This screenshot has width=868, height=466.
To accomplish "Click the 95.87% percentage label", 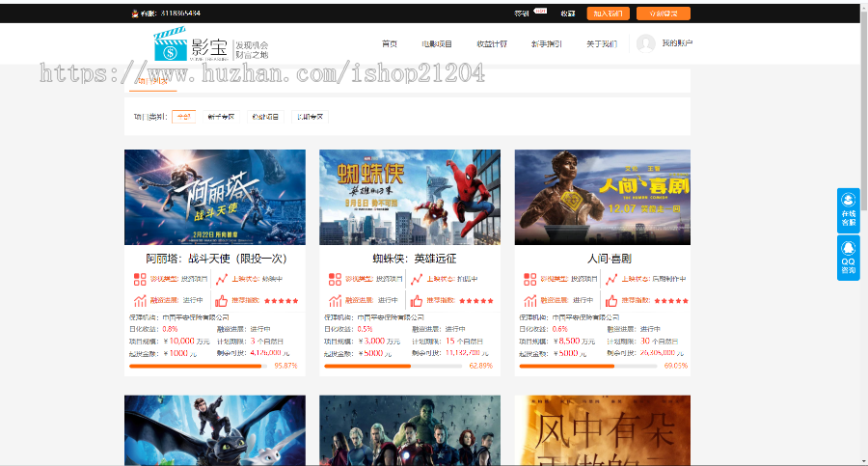I will click(285, 367).
